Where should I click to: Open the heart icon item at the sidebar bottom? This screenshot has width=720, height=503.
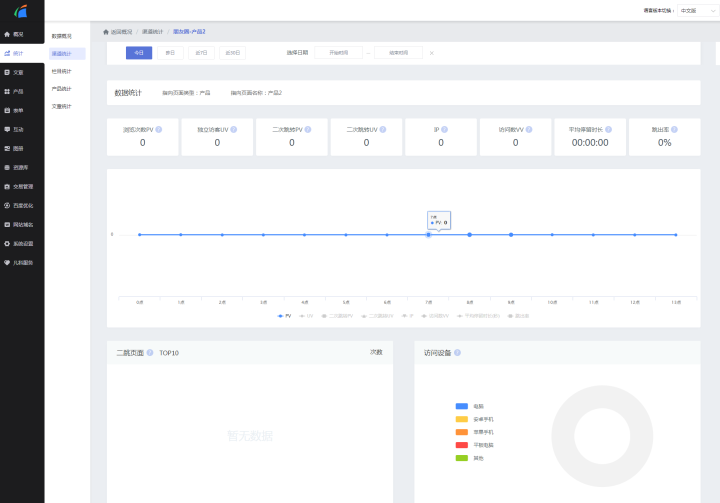coord(7,263)
